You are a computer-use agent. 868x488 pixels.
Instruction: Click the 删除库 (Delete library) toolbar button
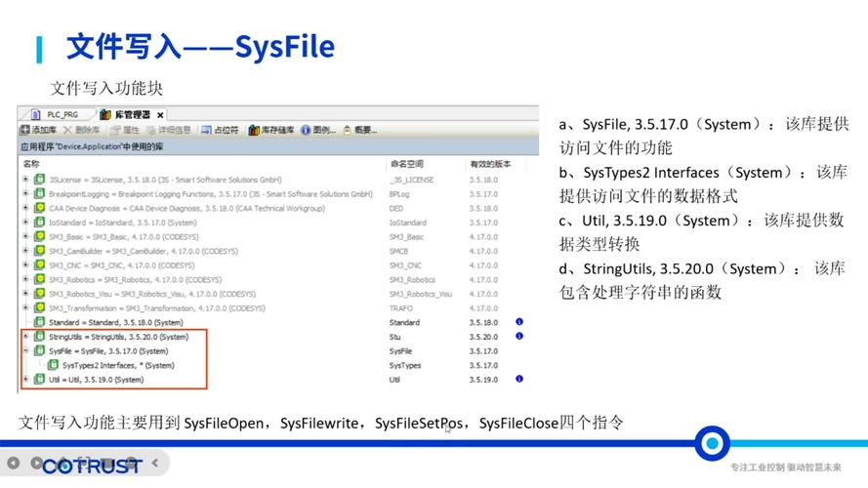coord(81,130)
